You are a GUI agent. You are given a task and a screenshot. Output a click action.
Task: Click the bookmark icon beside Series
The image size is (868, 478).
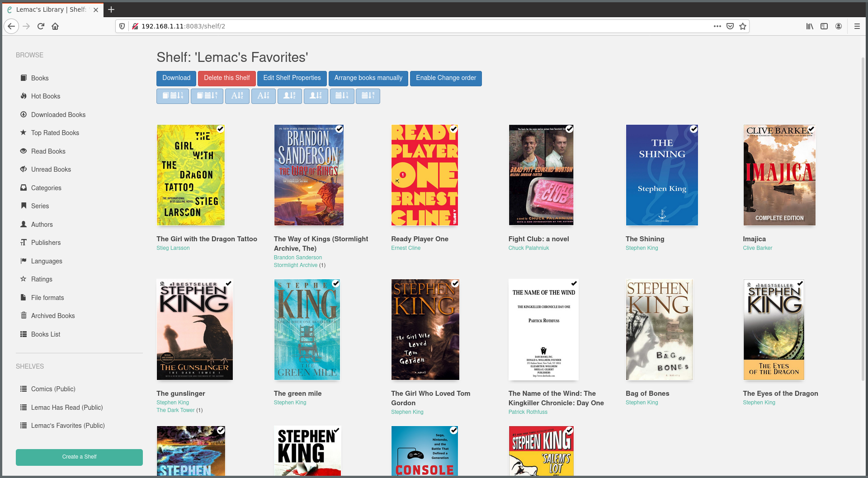24,206
